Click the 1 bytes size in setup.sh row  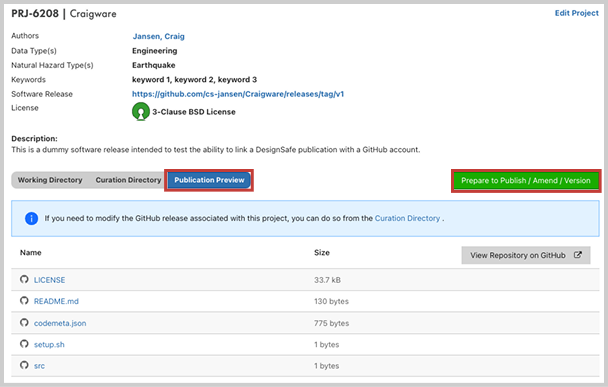[326, 344]
